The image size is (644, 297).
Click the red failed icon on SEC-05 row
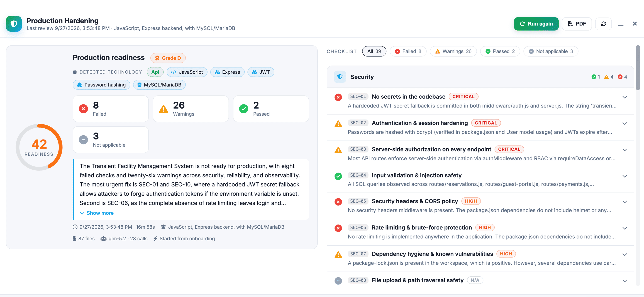pyautogui.click(x=338, y=202)
